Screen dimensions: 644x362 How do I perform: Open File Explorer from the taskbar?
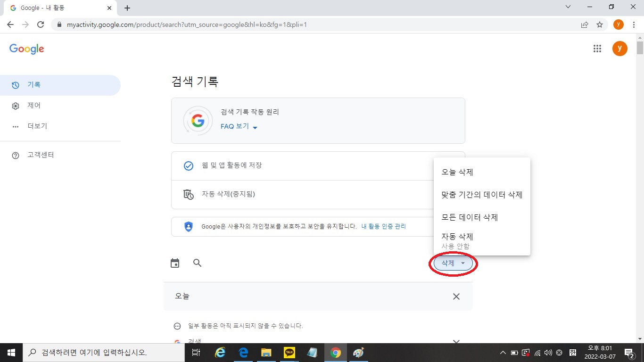[x=266, y=353]
